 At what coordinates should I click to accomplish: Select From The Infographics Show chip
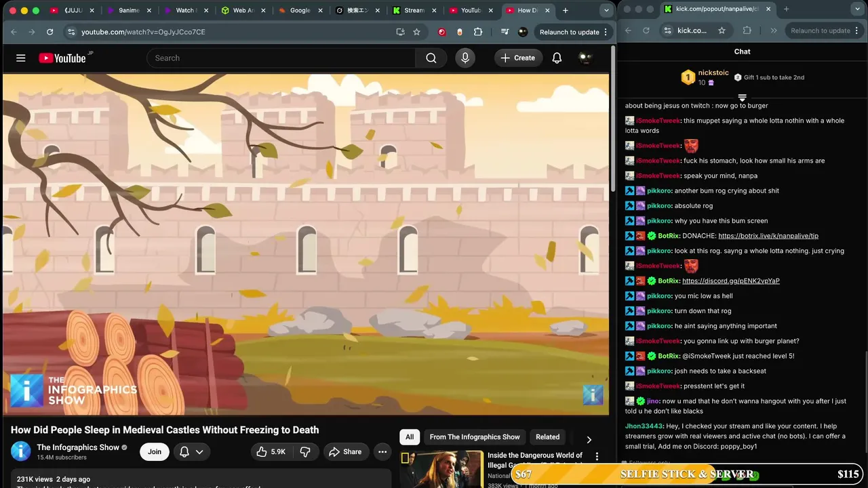point(475,437)
